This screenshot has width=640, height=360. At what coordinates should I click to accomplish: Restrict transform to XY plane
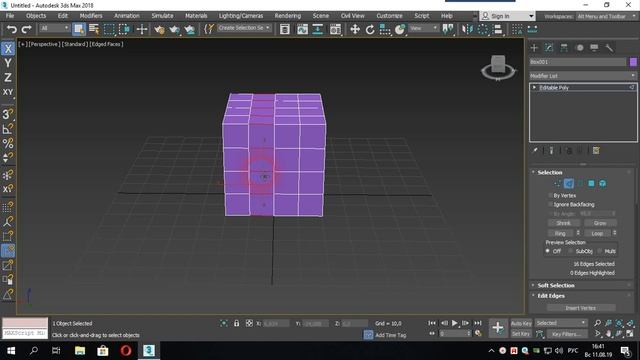tap(8, 92)
